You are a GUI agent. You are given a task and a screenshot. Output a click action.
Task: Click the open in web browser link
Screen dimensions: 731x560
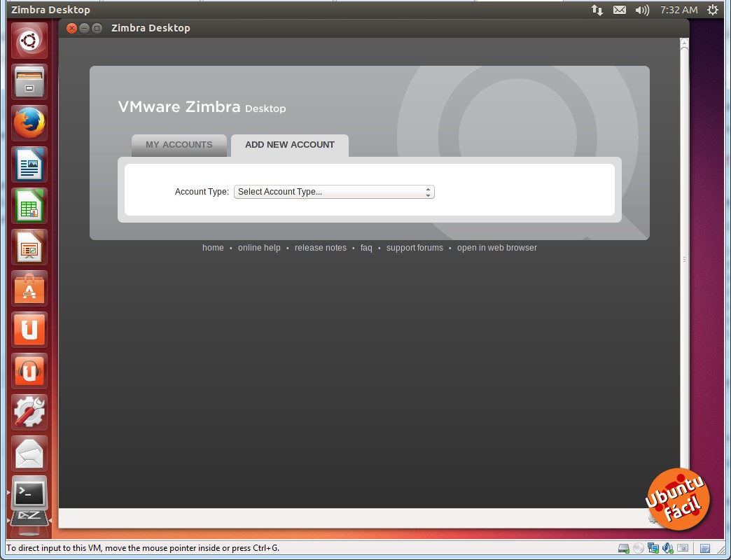click(x=497, y=248)
